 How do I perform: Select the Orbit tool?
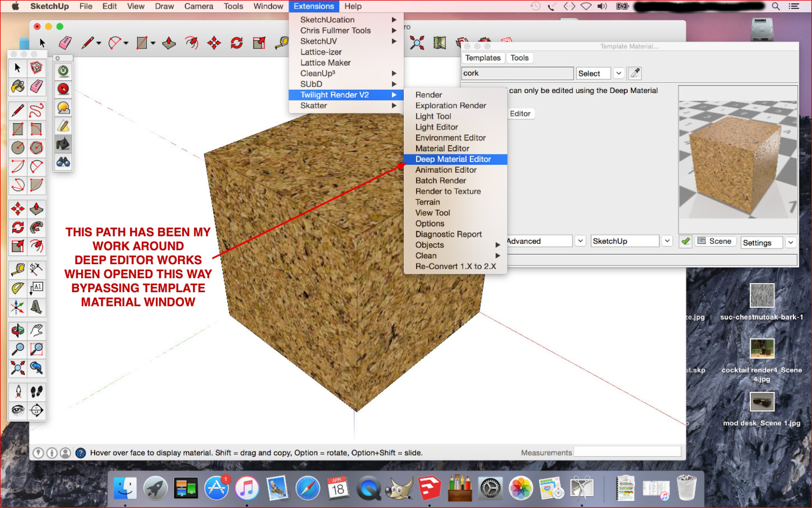(x=18, y=330)
